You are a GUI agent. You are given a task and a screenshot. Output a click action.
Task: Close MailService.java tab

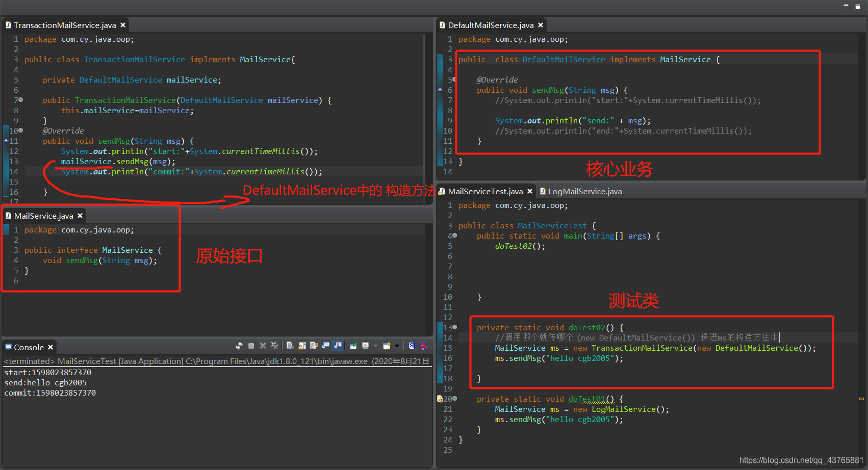pos(80,216)
